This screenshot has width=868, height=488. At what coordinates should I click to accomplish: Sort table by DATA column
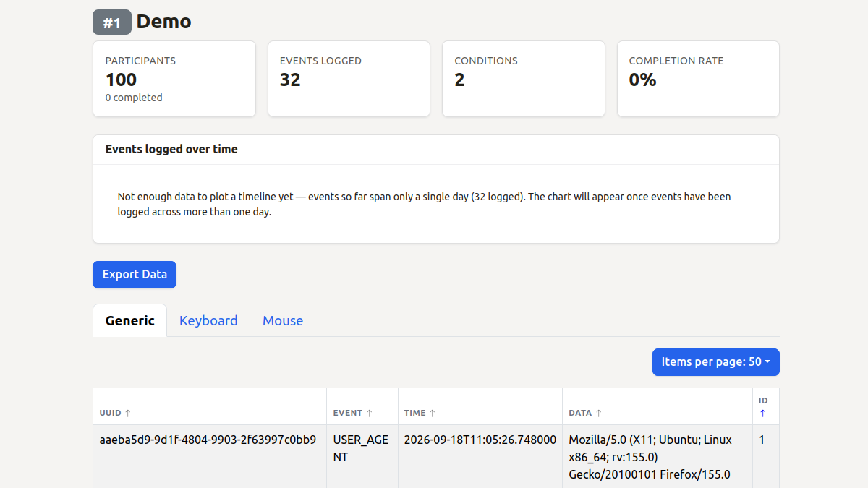point(585,413)
